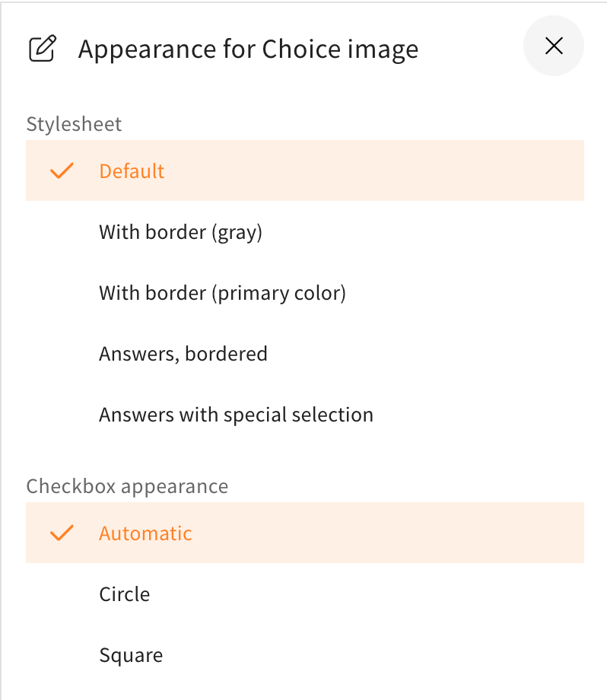Click the edit pencil icon in header
The width and height of the screenshot is (607, 700).
(42, 49)
